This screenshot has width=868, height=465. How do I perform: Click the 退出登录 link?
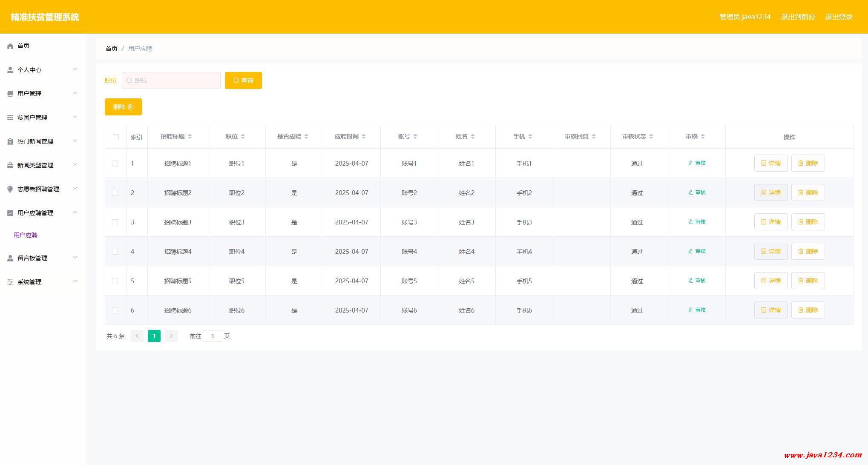(x=839, y=17)
